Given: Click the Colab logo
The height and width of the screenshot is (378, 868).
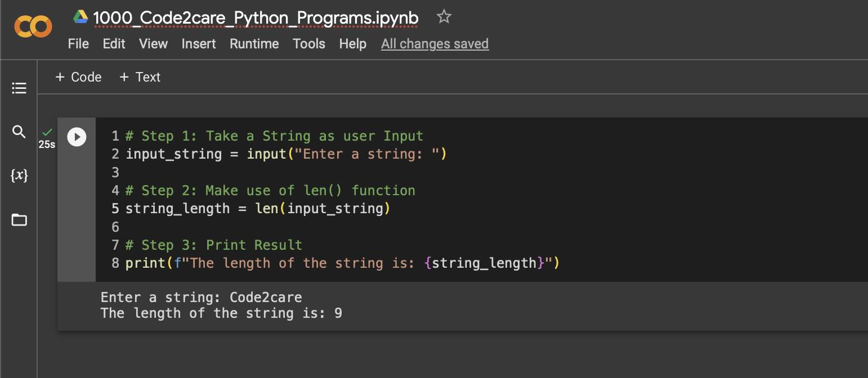Looking at the screenshot, I should [x=33, y=26].
